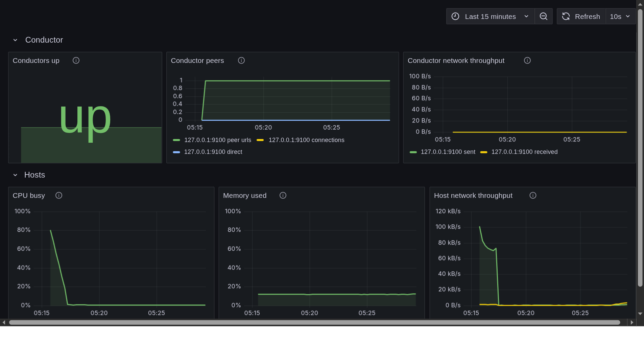Open the Conductors up panel title
Screen dimensions: 644x345
point(36,61)
